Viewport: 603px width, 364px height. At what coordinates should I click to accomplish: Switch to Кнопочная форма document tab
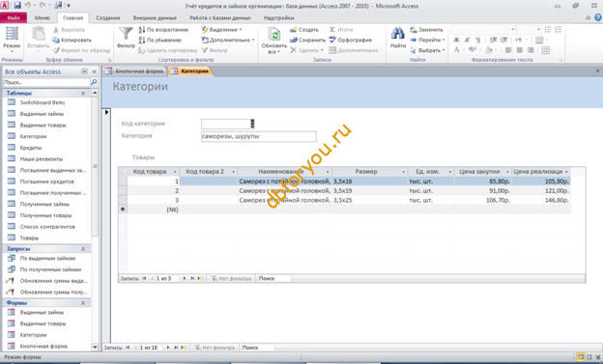tap(134, 71)
